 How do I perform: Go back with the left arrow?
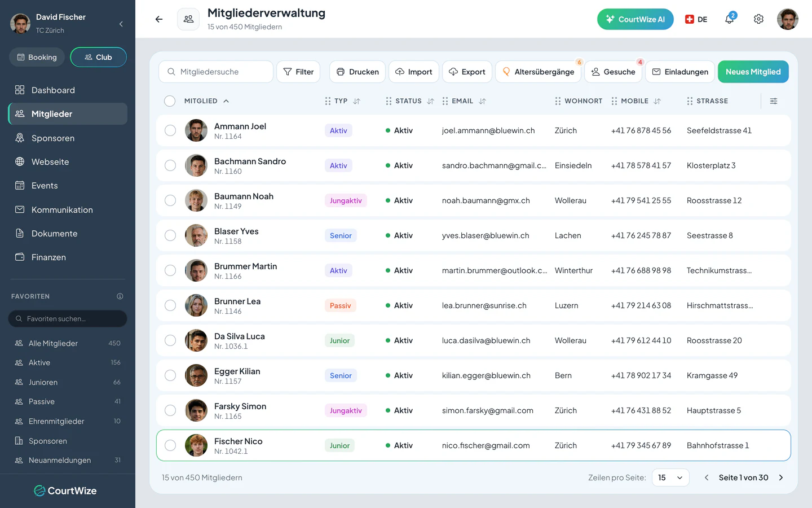pyautogui.click(x=159, y=19)
